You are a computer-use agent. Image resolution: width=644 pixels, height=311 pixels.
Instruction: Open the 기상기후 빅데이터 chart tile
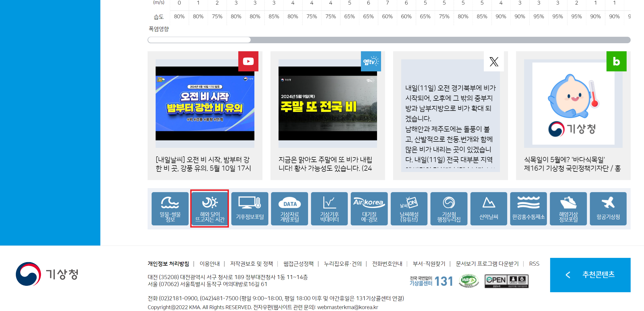click(329, 208)
